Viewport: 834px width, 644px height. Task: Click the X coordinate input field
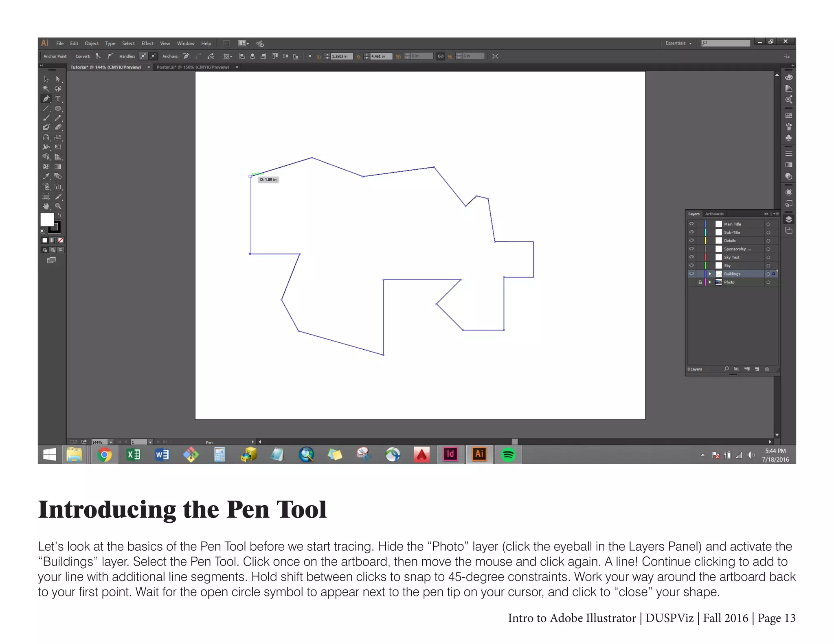point(342,56)
